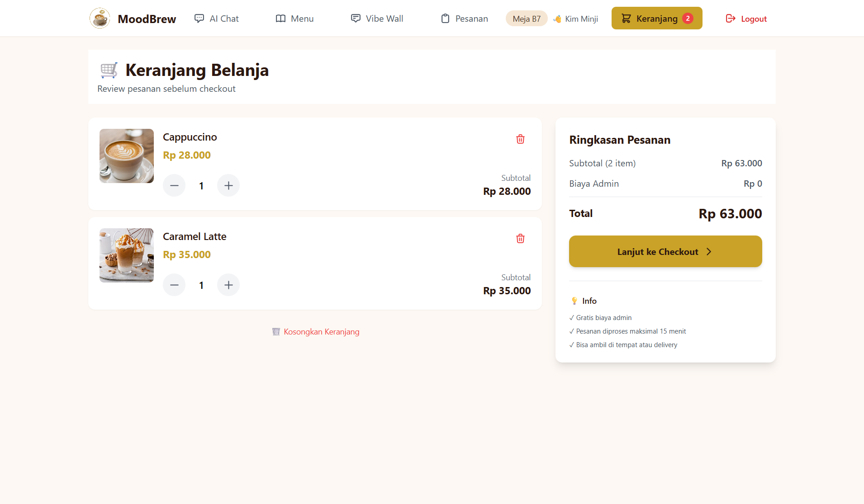Click the Menu book icon

[x=280, y=18]
